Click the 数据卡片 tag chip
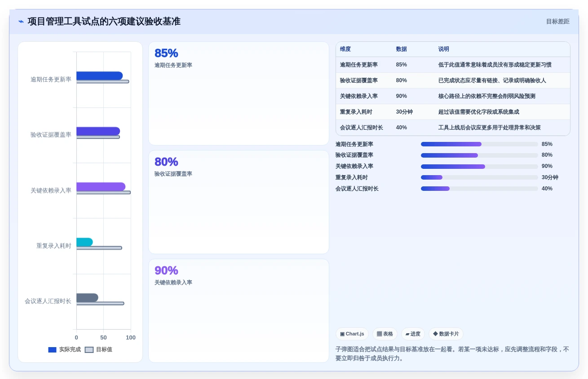Screen dimensions: 588x379 tap(446, 334)
